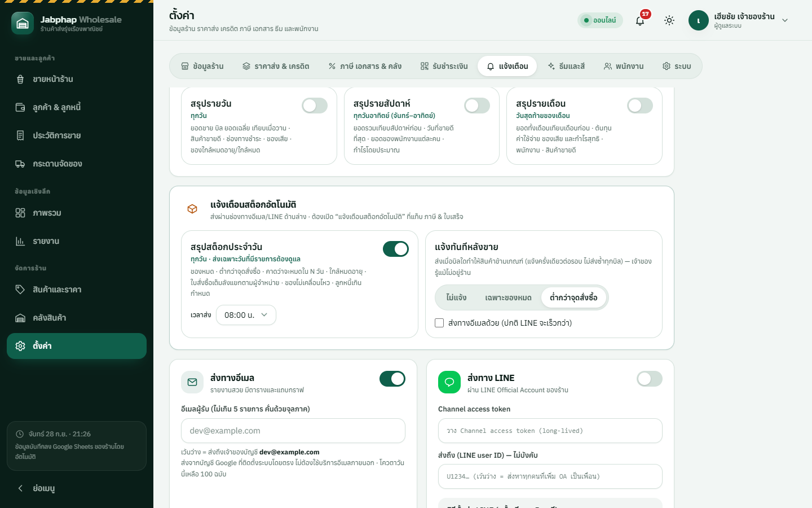Screen dimensions: 812x508
Task: Open ขายหน้าร้าน from the sidebar
Action: 77,79
